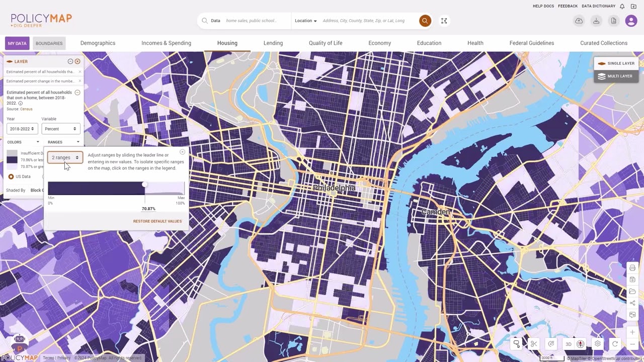
Task: Click the gray Insufficient Data swatch
Action: pos(12,153)
